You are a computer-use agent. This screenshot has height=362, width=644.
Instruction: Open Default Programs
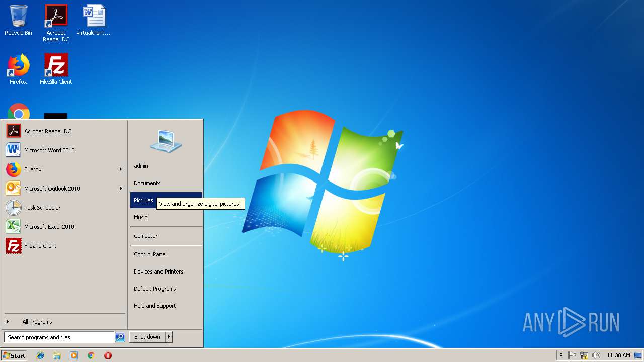tap(166, 289)
